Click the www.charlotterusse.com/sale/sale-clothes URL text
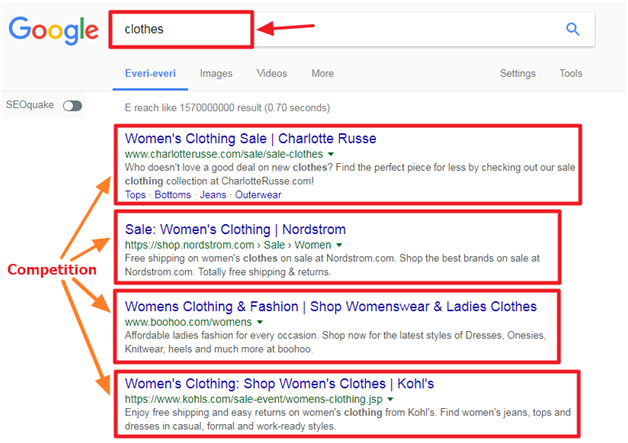Image resolution: width=628 pixels, height=443 pixels. coord(223,154)
